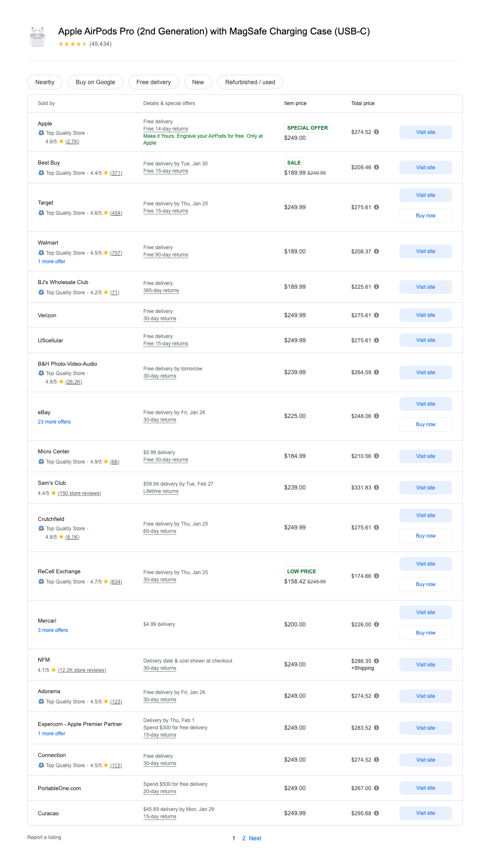This screenshot has width=490, height=868.
Task: Click the info icon by Curacao's $295.68 total
Action: (x=376, y=813)
